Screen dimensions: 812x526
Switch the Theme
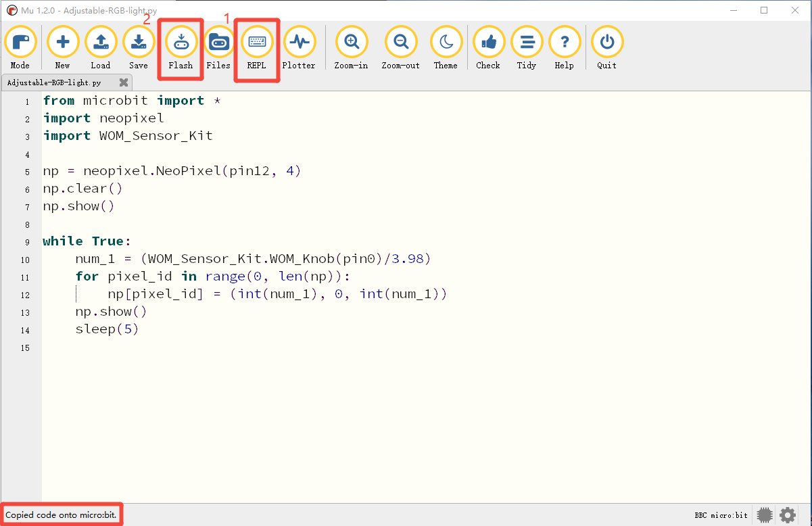click(x=446, y=47)
